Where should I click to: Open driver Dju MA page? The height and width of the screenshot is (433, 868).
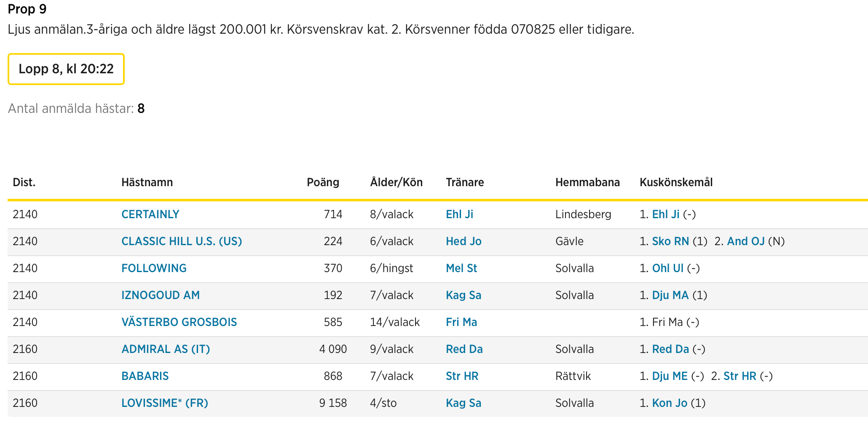point(670,295)
